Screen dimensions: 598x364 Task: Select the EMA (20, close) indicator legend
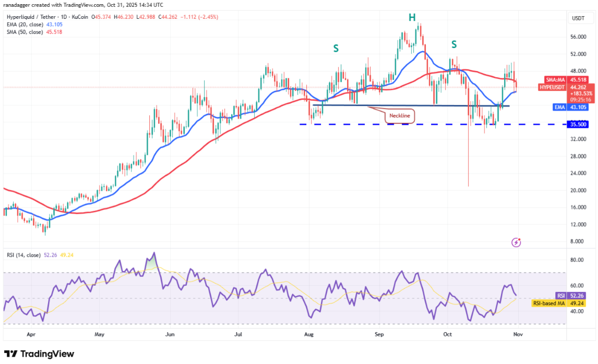32,24
